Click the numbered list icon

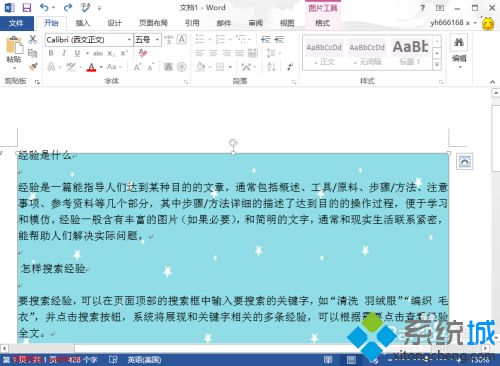220,39
